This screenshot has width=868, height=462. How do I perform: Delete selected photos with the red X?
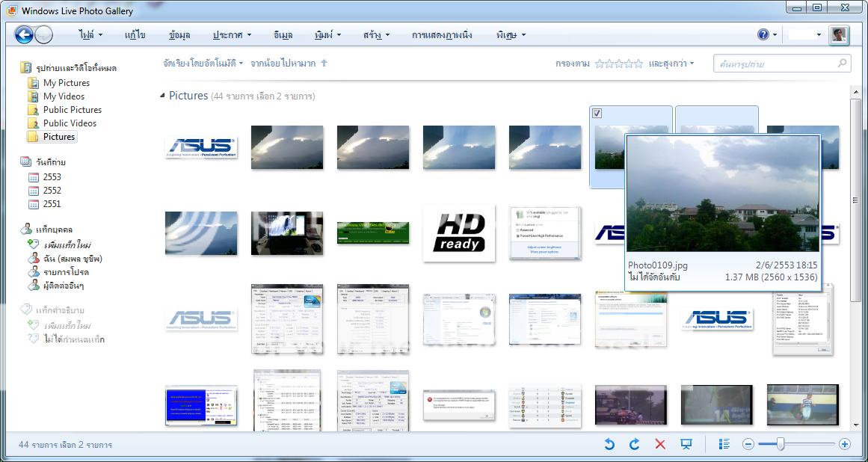tap(660, 444)
